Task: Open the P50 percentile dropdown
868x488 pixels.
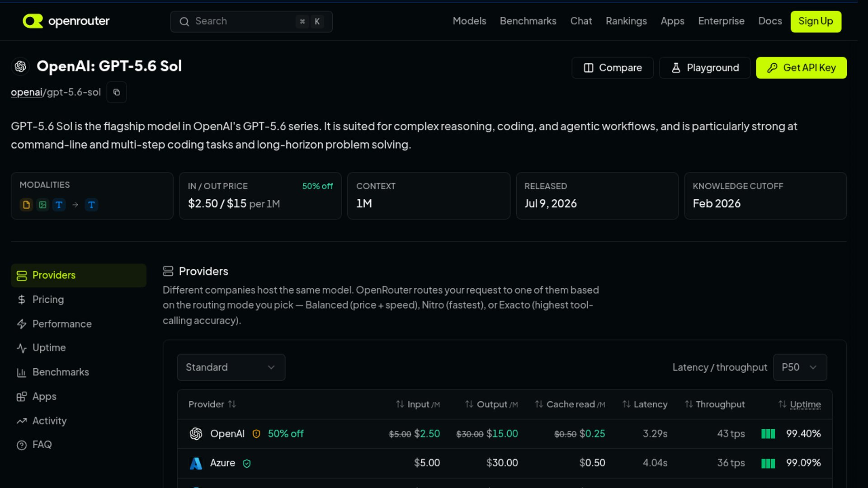Action: tap(800, 367)
